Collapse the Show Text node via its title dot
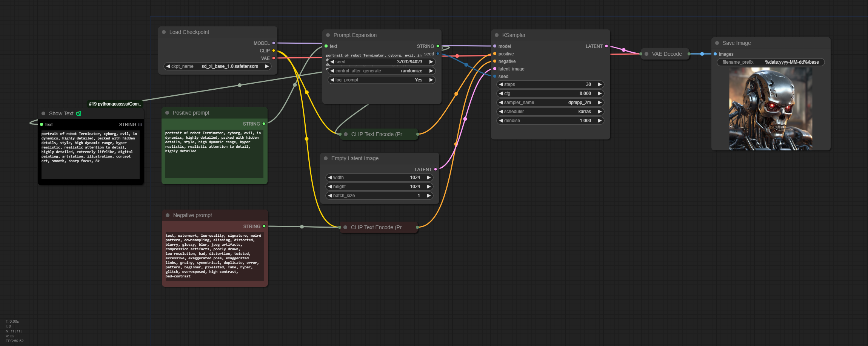Screen dimensions: 868x346 [43, 113]
